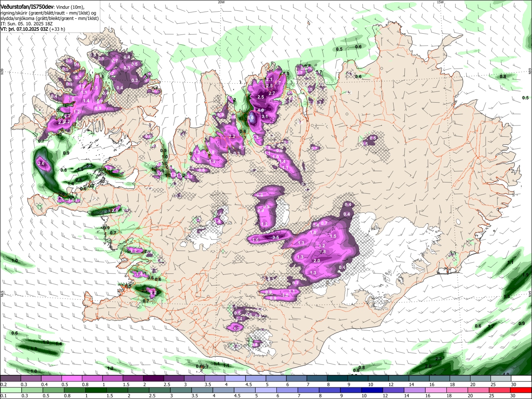Click the valid time line "VT: þri. 07.10.2025 03Z"
Screen dimensions: 532x399
tap(25, 30)
